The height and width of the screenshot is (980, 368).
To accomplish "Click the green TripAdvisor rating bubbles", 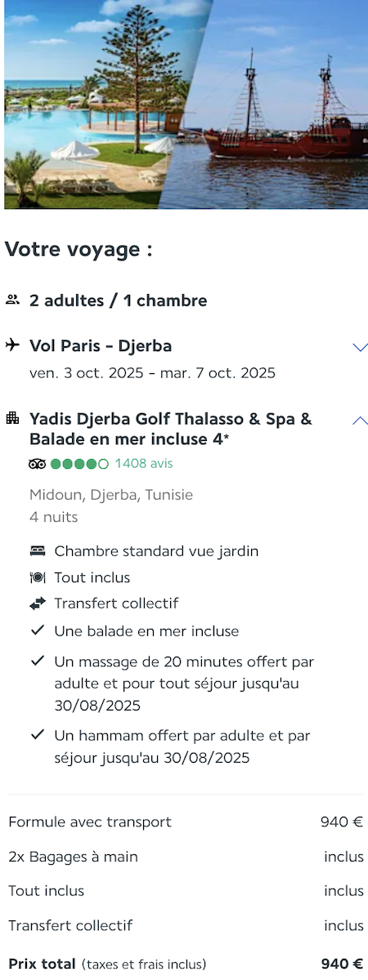I will pos(79,464).
